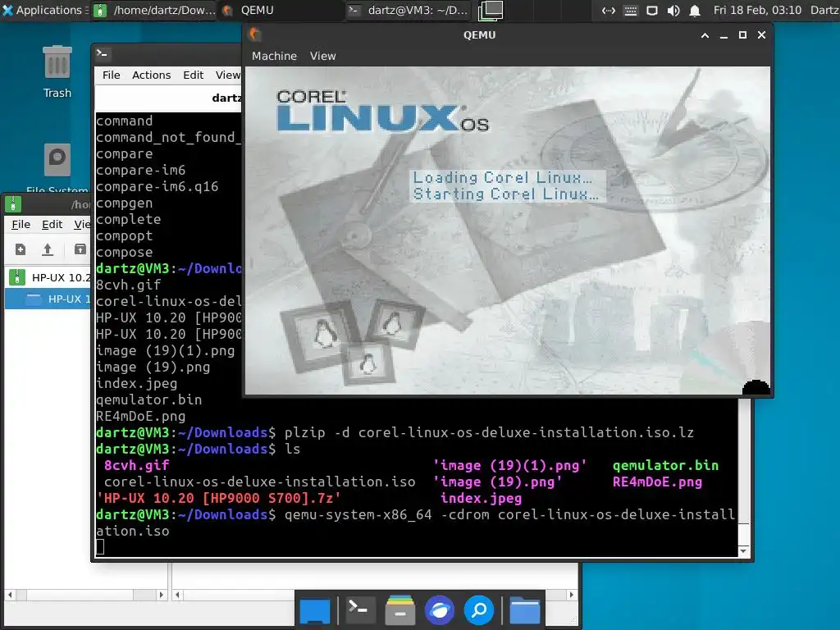Open the file manager drawer dock icon
The height and width of the screenshot is (630, 840).
(x=399, y=609)
